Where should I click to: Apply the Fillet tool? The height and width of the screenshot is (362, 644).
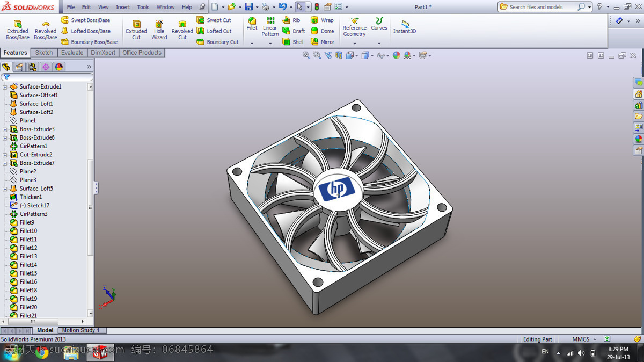coord(252,24)
